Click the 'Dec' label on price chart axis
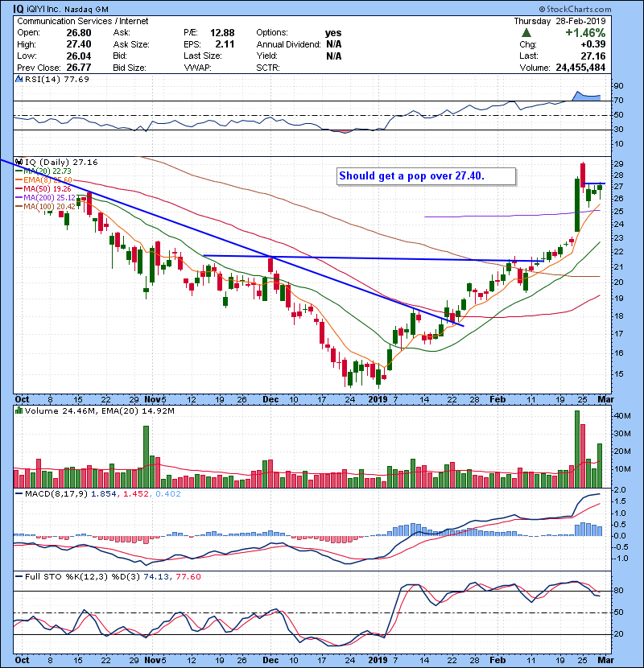Screen dimensions: 644x668 tap(270, 400)
